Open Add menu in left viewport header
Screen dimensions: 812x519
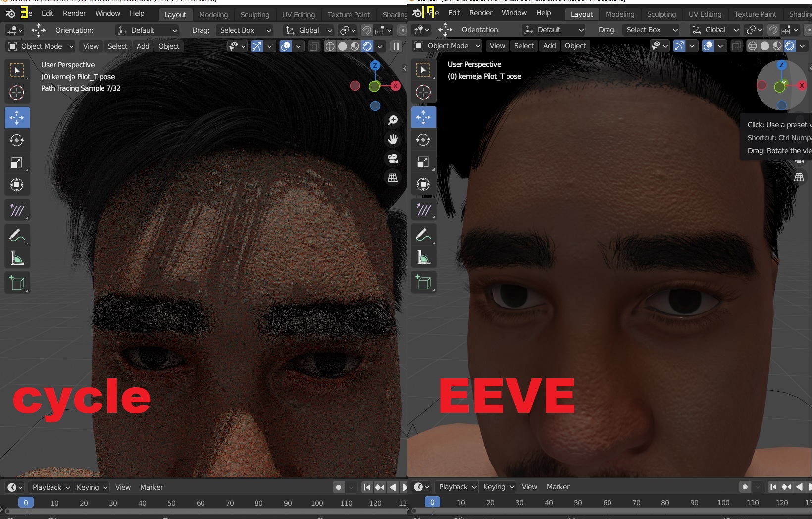(x=143, y=46)
